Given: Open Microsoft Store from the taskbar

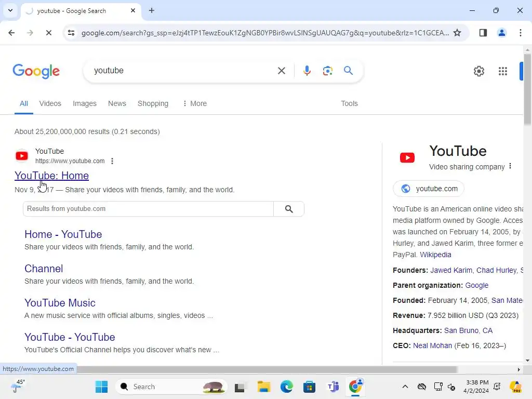Looking at the screenshot, I should click(309, 387).
